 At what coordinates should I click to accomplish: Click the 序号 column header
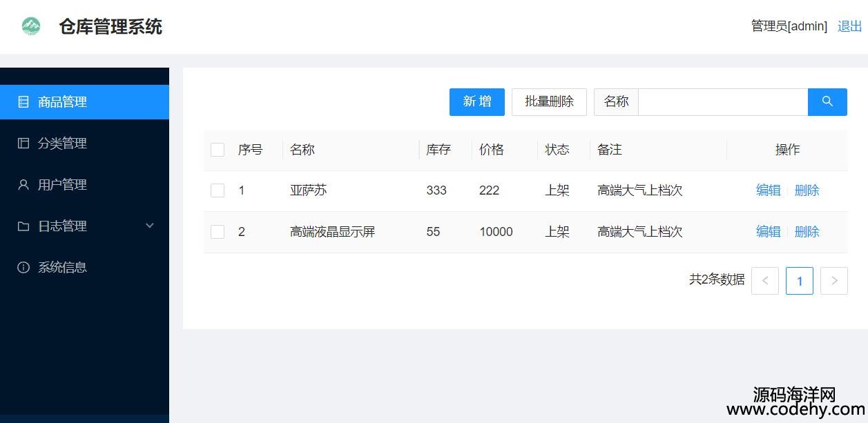click(251, 150)
